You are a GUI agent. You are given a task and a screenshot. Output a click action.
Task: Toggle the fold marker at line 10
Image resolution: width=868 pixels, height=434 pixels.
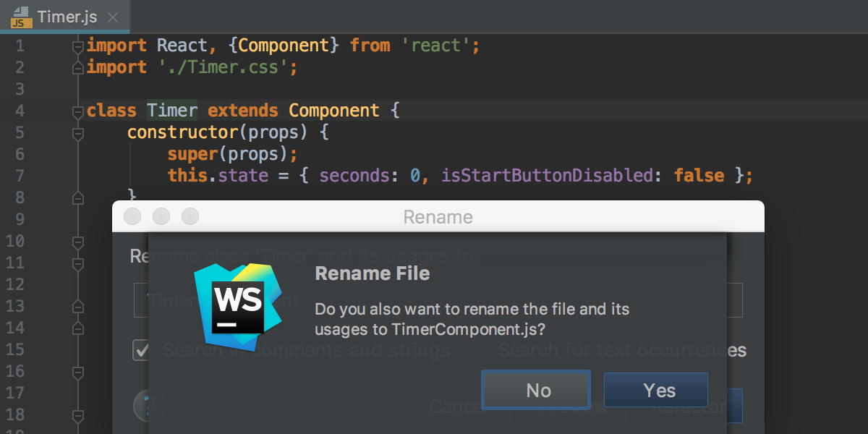[x=77, y=242]
